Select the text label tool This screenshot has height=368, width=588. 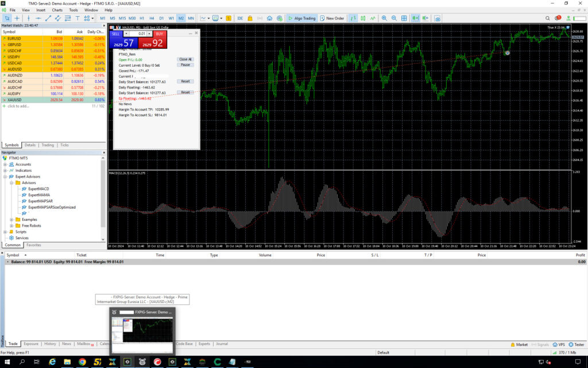point(78,18)
